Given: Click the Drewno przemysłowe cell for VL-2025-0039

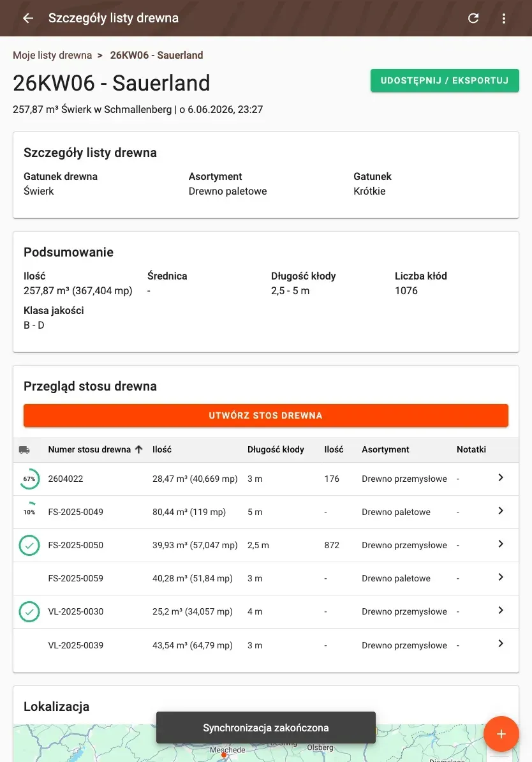Looking at the screenshot, I should (x=404, y=645).
